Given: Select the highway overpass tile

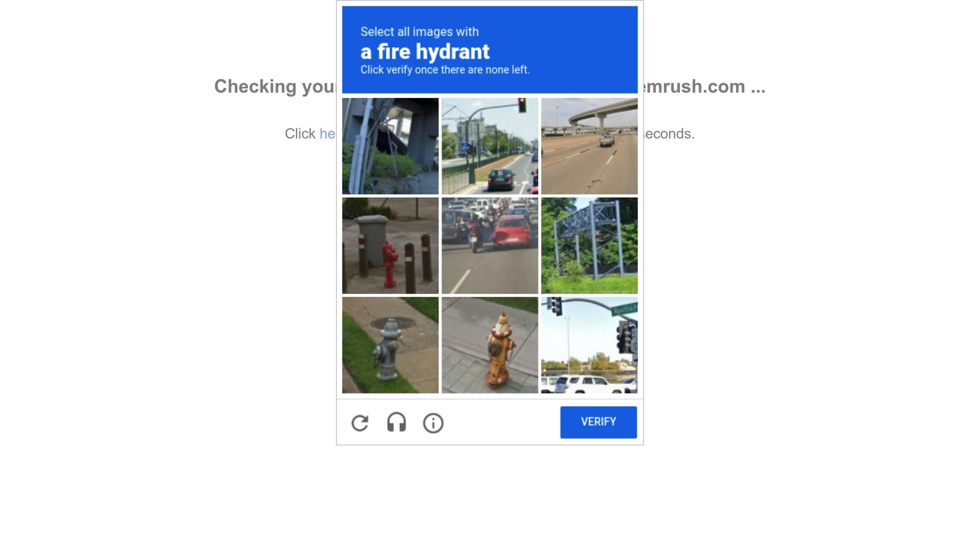Looking at the screenshot, I should tap(589, 146).
